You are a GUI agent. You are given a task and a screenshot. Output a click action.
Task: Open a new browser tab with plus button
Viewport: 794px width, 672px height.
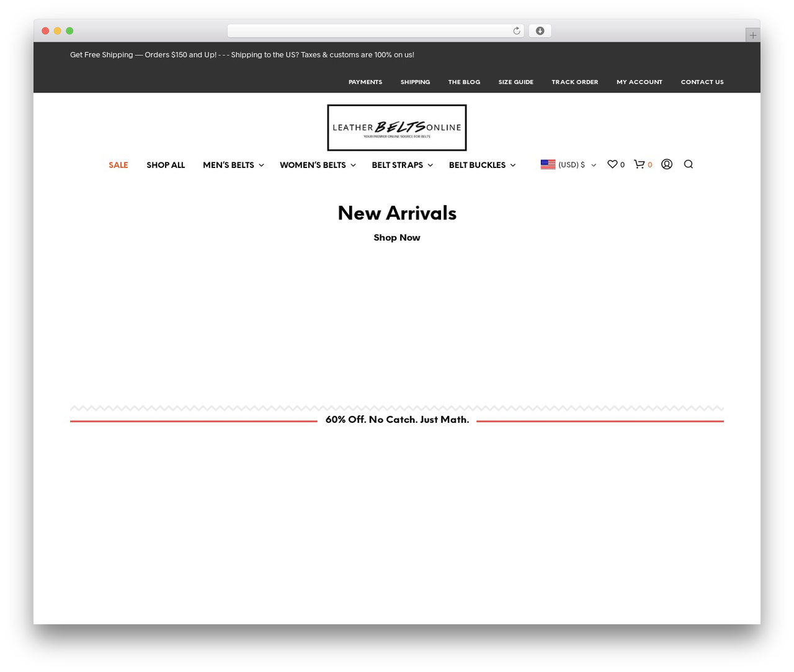click(x=753, y=35)
